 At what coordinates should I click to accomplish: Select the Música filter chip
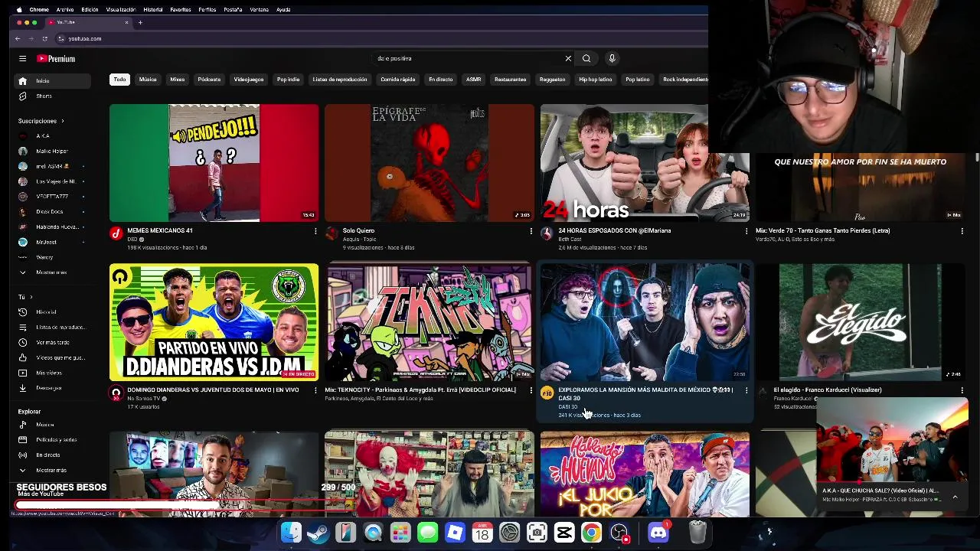(148, 80)
